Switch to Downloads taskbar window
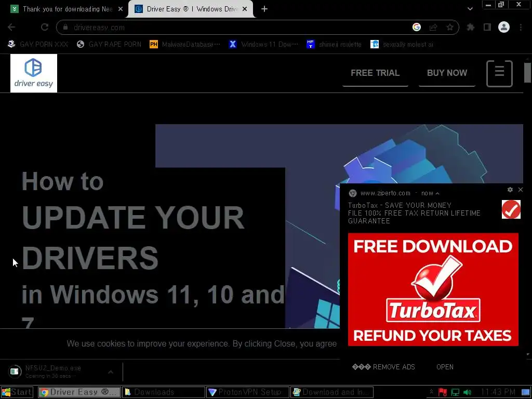Viewport: 532px width, 399px height. pyautogui.click(x=164, y=392)
